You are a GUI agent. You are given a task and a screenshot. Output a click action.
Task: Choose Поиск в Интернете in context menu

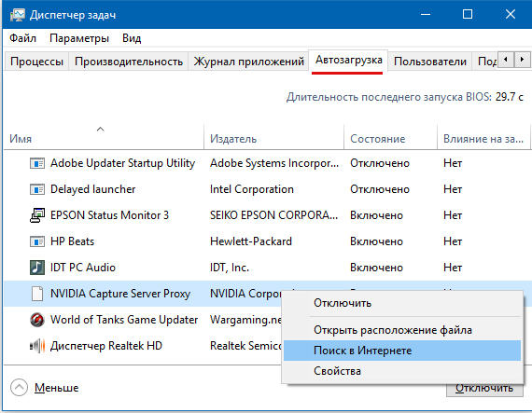tap(402, 351)
